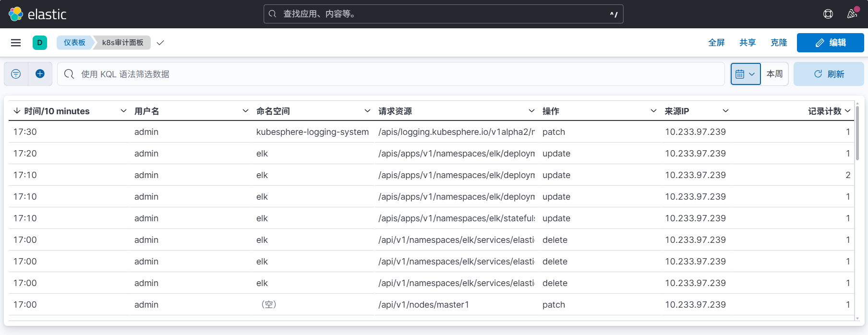Image resolution: width=868 pixels, height=335 pixels.
Task: Click the 仪表板 breadcrumb
Action: point(74,43)
